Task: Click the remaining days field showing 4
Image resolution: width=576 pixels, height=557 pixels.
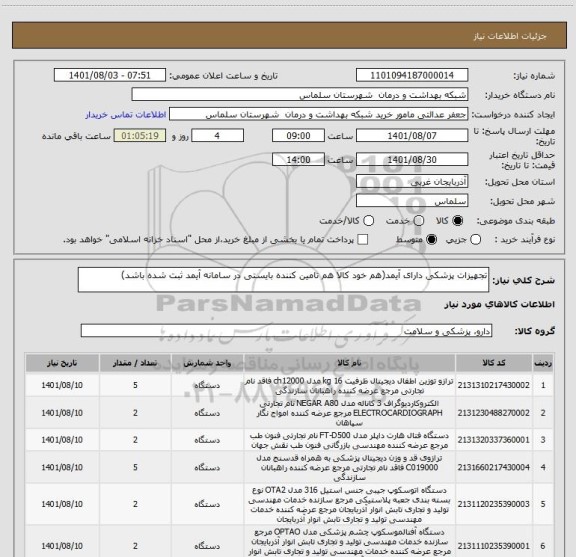Action: point(217,136)
